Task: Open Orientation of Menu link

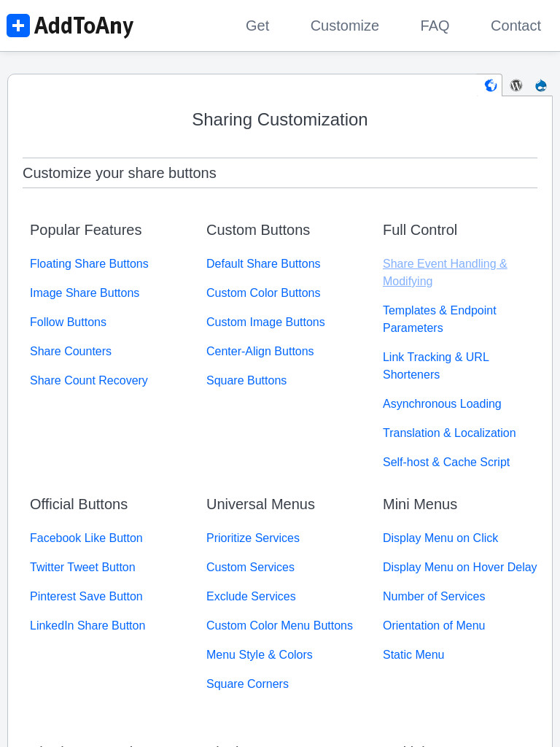Action: tap(434, 625)
